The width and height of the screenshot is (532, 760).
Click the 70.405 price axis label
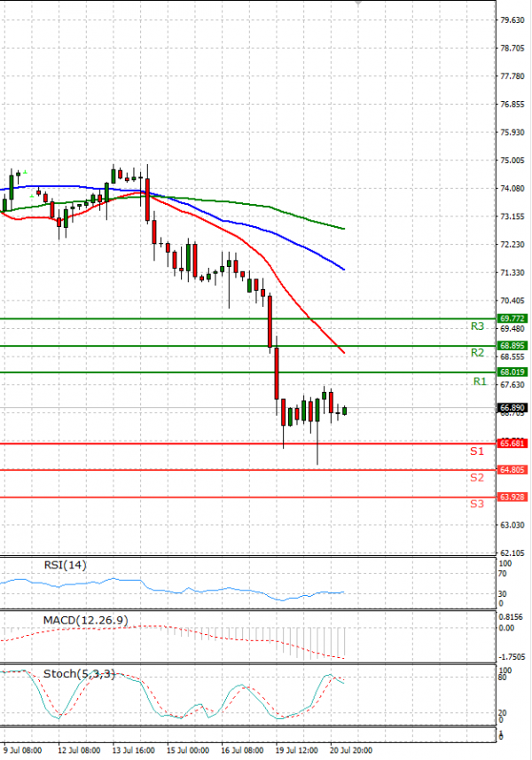512,301
